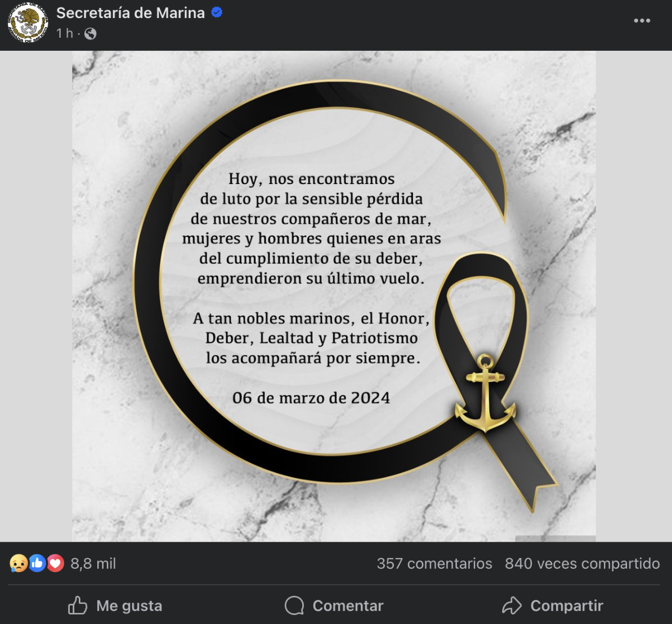Open the condolence image with the black ribbon

tap(334, 296)
